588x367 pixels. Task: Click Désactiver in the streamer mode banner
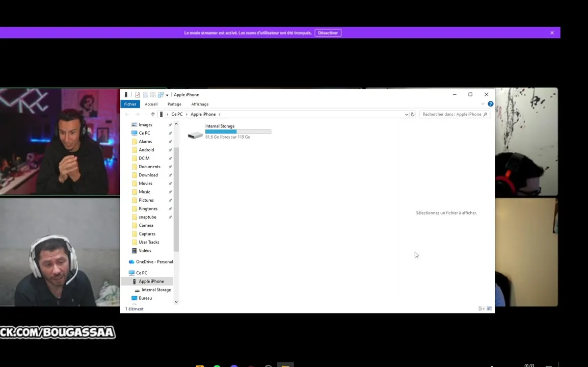pos(328,33)
